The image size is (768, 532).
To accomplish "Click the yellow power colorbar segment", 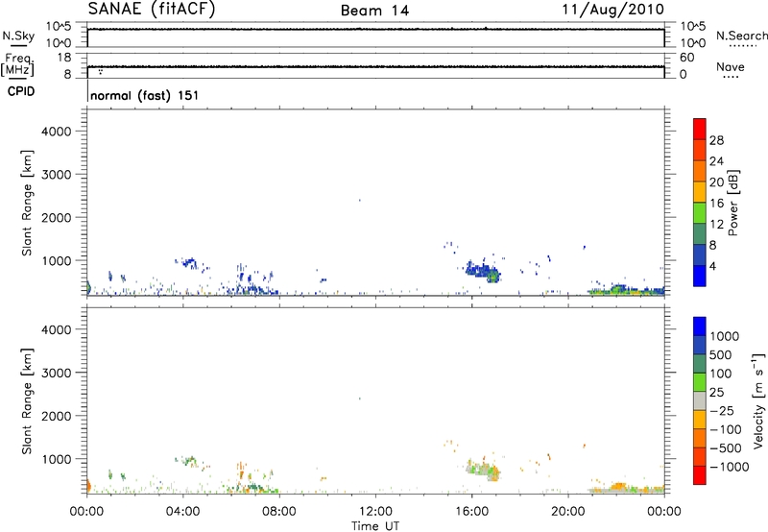I will 700,191.
